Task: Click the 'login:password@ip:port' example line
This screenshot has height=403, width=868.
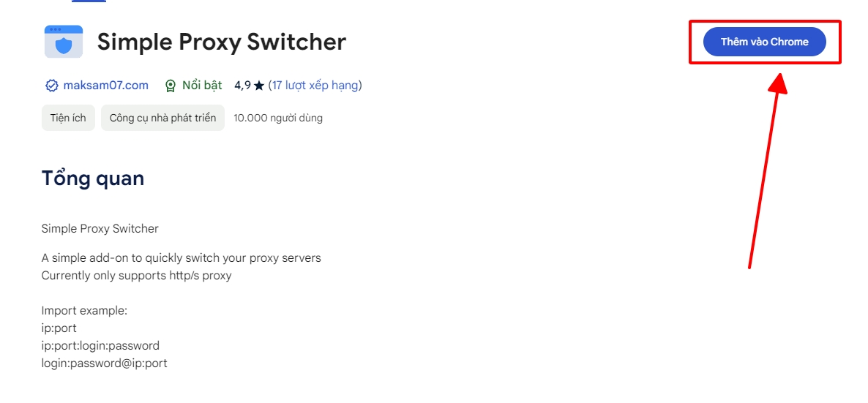Action: coord(104,363)
